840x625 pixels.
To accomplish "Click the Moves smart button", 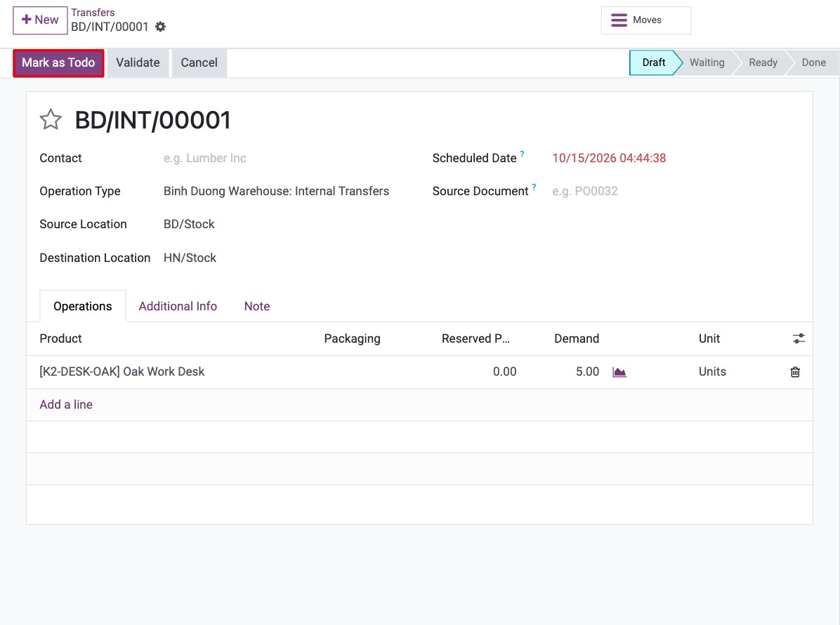I will (x=645, y=20).
